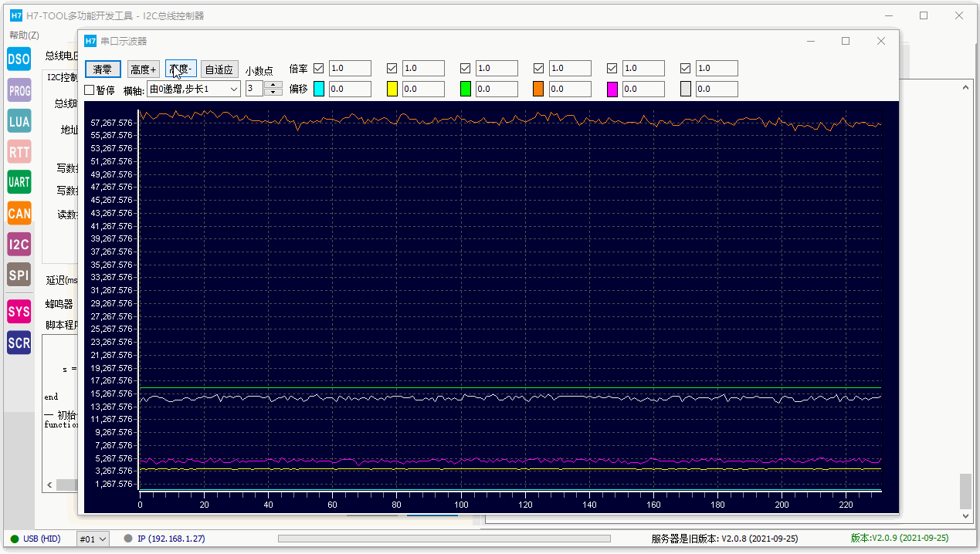This screenshot has height=554, width=980.
Task: Click the 自适应 auto-fit button
Action: 219,69
